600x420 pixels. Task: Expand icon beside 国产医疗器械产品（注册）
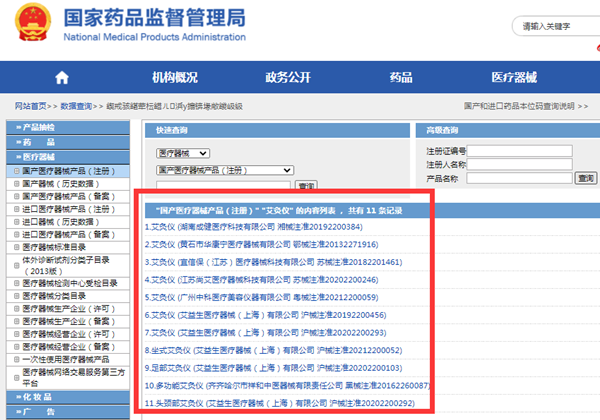(x=16, y=171)
